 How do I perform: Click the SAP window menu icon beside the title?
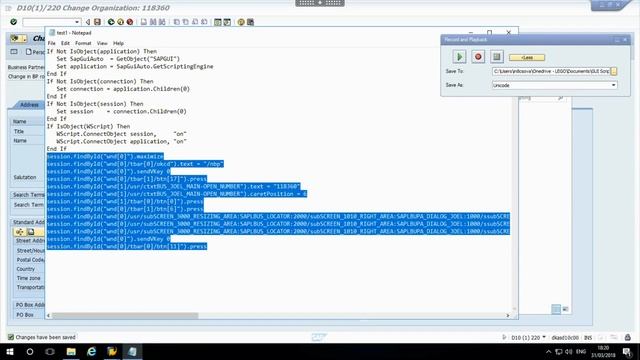click(8, 8)
